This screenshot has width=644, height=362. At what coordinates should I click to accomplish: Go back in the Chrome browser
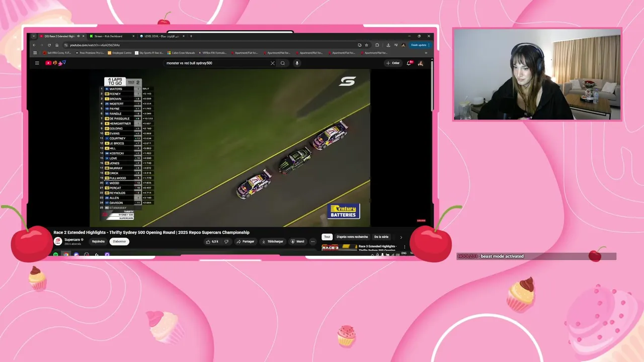pyautogui.click(x=34, y=45)
